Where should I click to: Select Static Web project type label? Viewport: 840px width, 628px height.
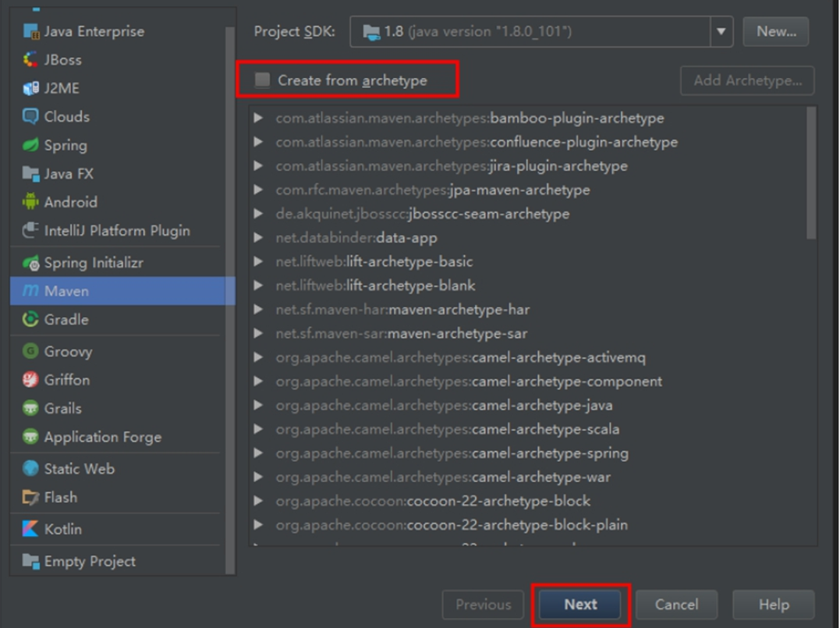[80, 468]
